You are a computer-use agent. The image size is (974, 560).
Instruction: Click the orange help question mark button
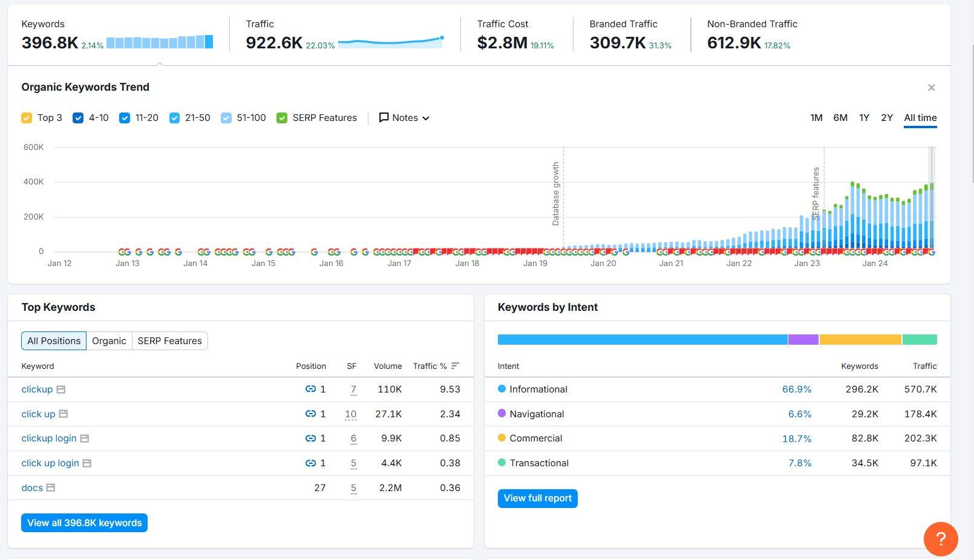tap(941, 539)
